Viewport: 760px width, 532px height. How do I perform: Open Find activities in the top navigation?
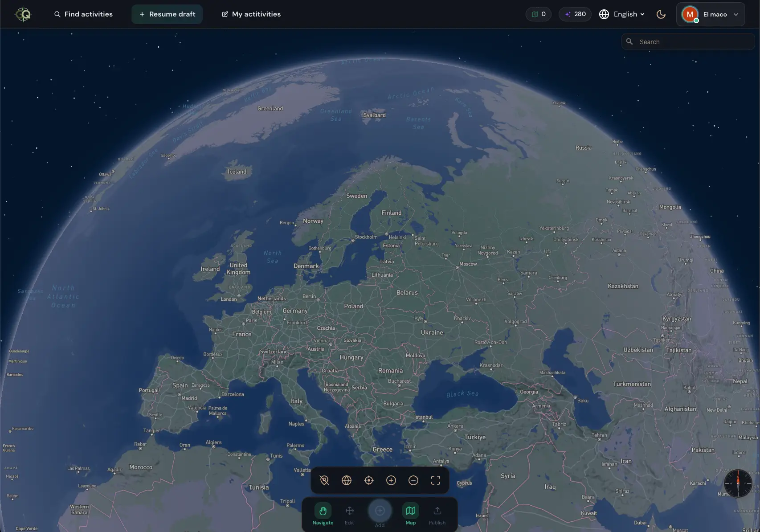(x=83, y=14)
